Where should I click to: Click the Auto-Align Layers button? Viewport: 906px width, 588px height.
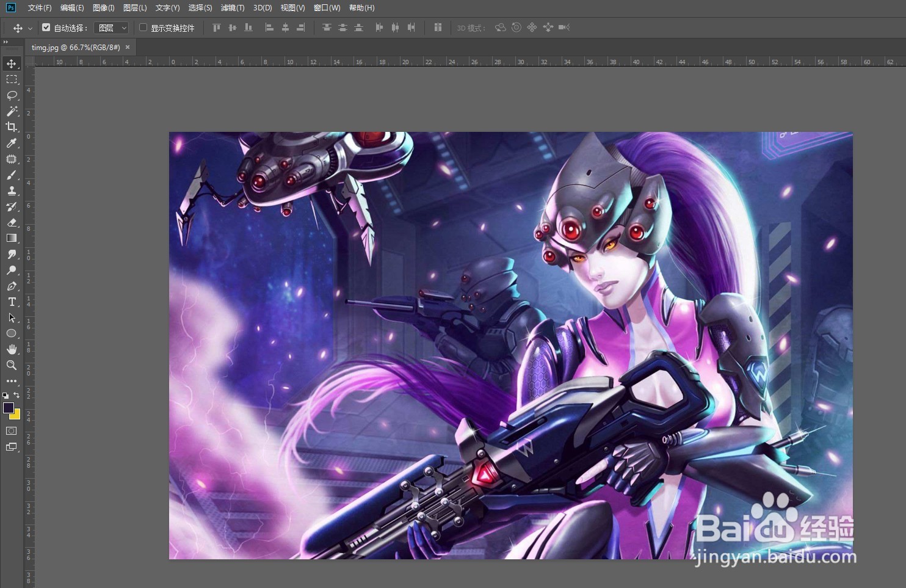(x=438, y=27)
